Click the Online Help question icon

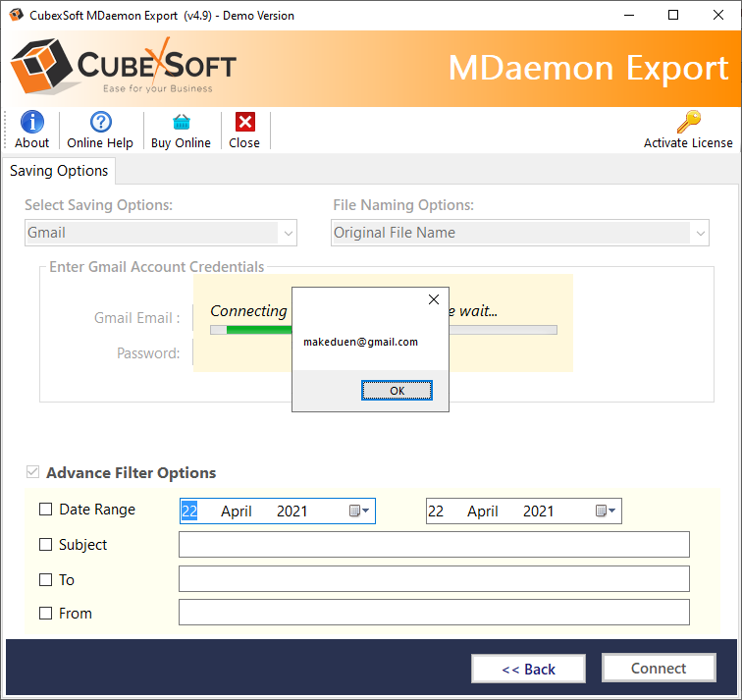[100, 122]
